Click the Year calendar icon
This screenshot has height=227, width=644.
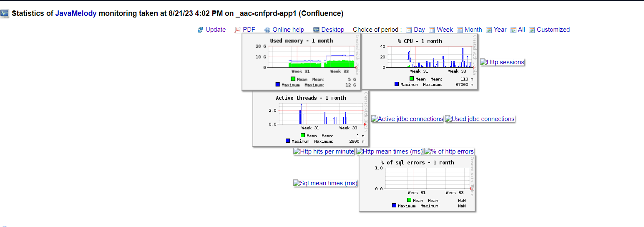pyautogui.click(x=489, y=30)
